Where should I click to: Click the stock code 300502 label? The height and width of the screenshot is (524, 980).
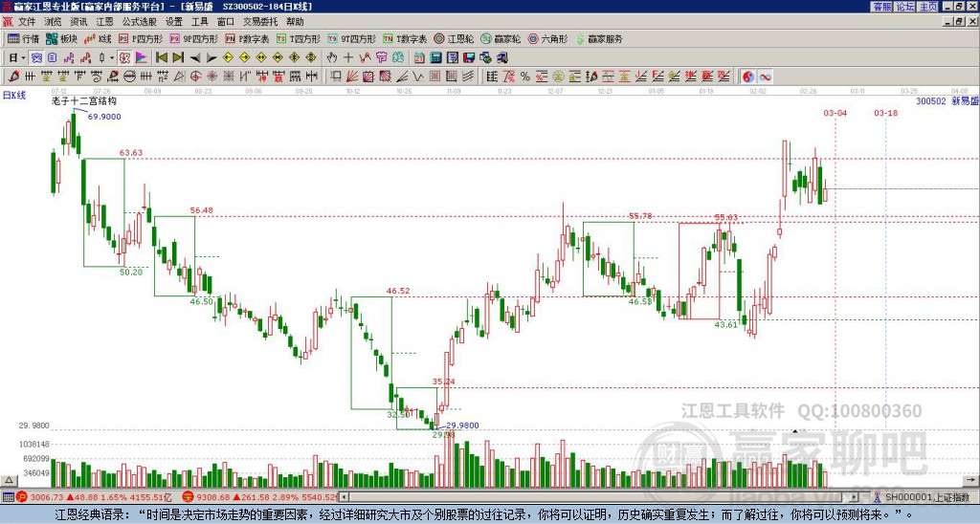[930, 101]
